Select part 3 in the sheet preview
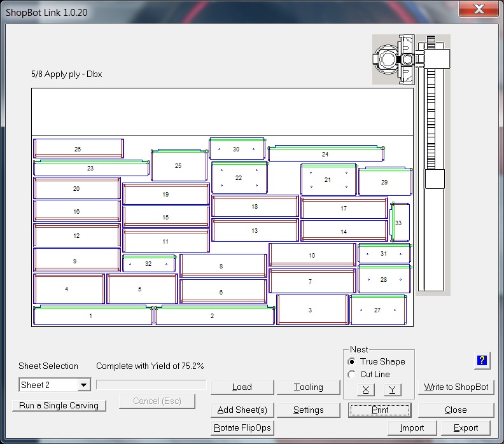Image resolution: width=504 pixels, height=444 pixels. (311, 310)
